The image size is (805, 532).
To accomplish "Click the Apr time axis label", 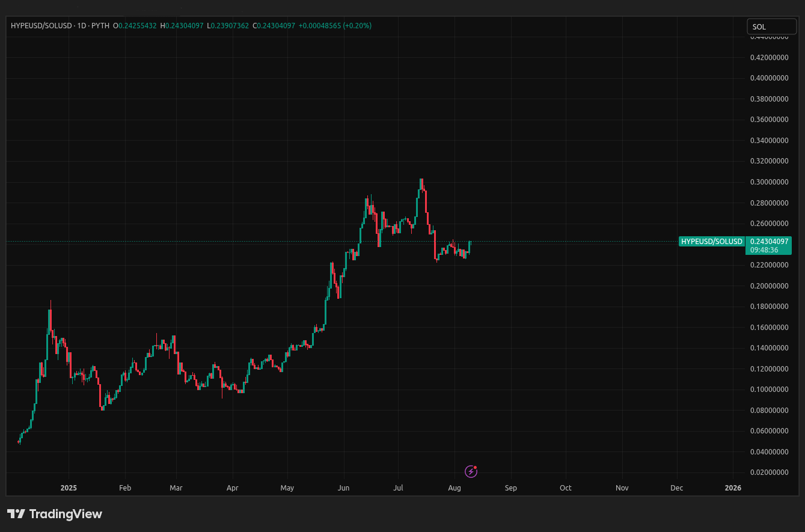I will point(233,488).
